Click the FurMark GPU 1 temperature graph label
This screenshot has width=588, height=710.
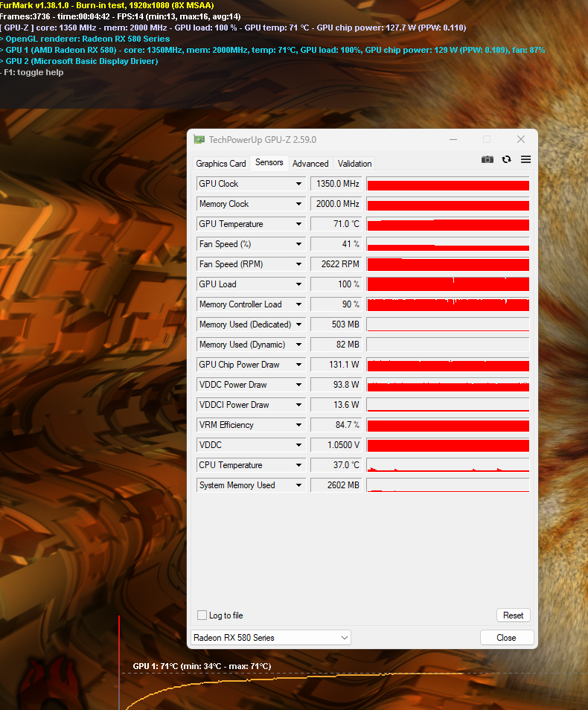pyautogui.click(x=202, y=666)
